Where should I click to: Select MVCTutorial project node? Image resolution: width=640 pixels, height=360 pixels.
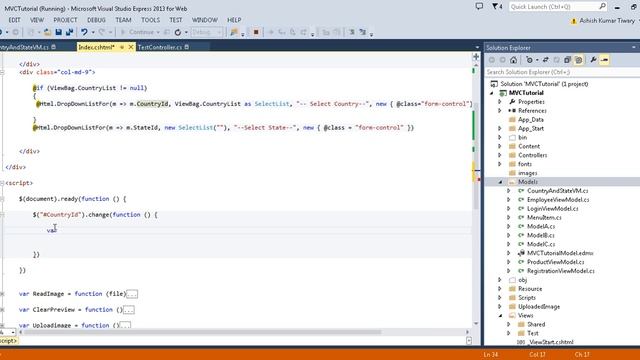[x=526, y=93]
